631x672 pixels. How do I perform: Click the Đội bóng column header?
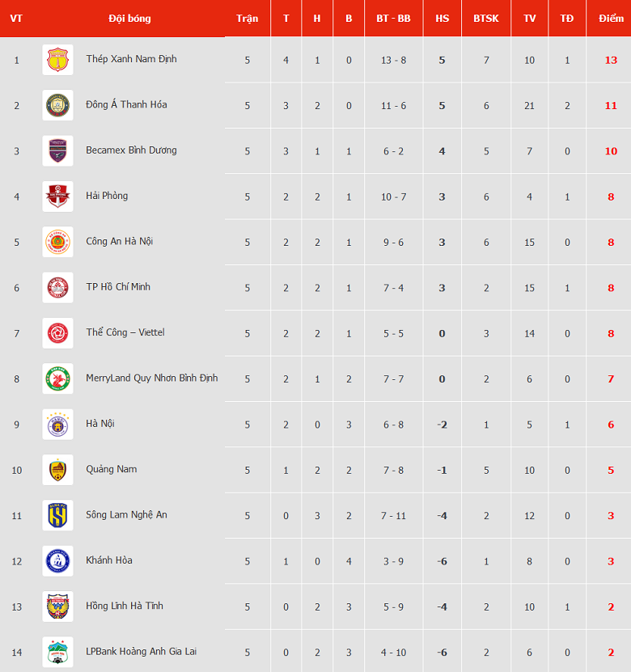(129, 19)
